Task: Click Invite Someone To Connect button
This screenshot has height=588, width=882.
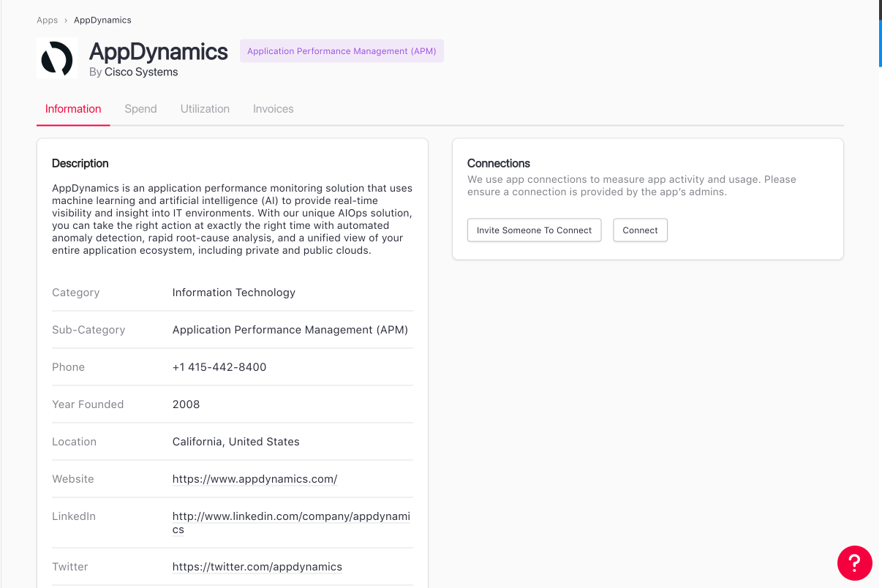Action: click(x=534, y=230)
